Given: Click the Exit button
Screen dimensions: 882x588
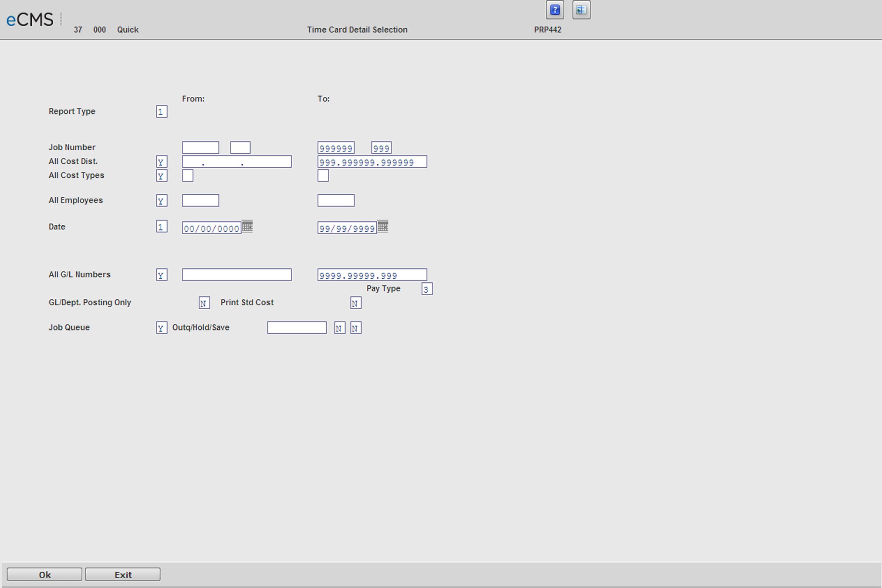Looking at the screenshot, I should [x=123, y=574].
